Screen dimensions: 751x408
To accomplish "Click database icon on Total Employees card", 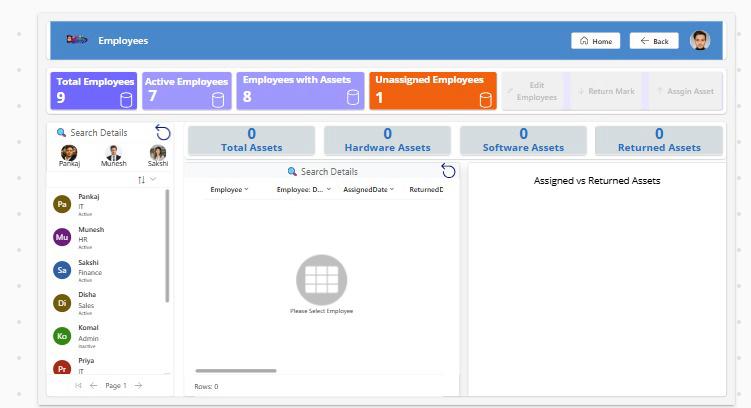I will point(126,100).
